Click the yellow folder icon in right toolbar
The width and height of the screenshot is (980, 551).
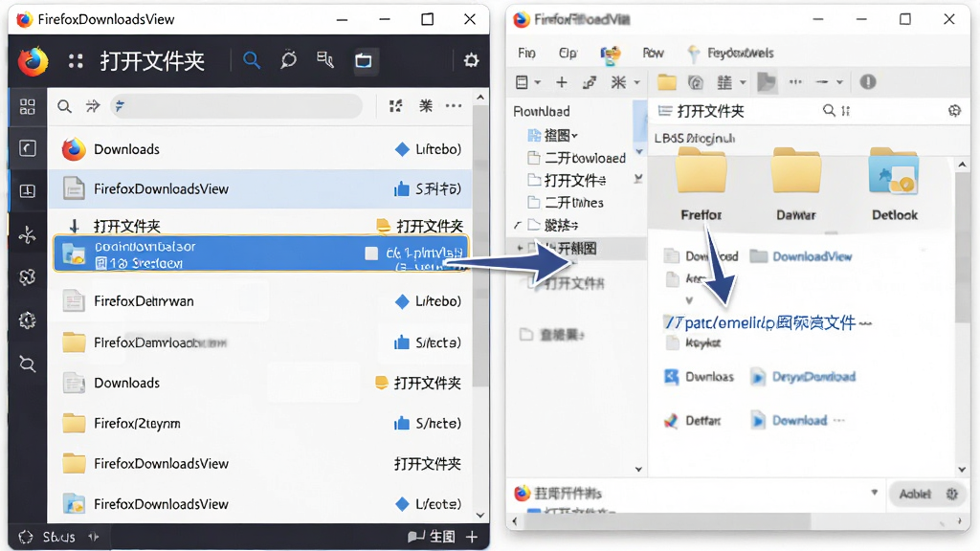tap(667, 82)
